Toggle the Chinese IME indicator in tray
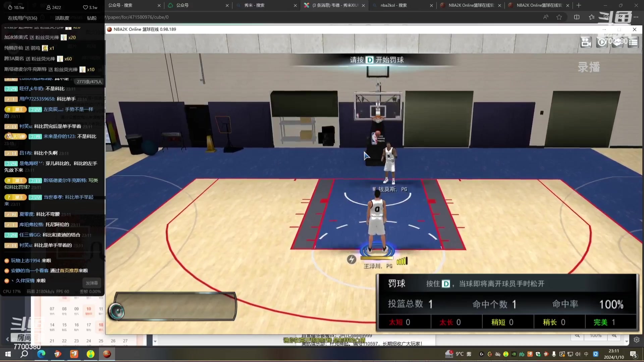The height and width of the screenshot is (362, 644). coord(586,354)
